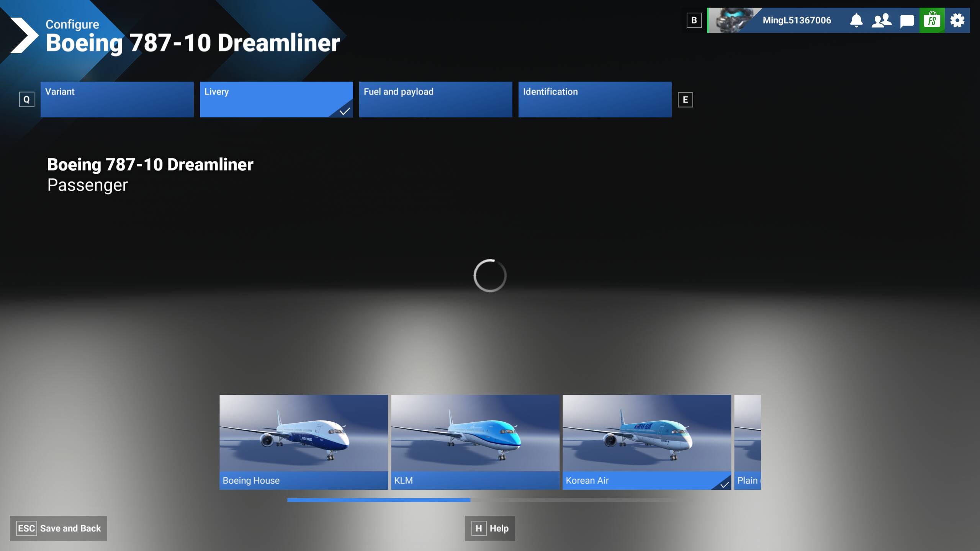Select the checked Korean Air livery
This screenshot has width=980, height=551.
coord(646,441)
